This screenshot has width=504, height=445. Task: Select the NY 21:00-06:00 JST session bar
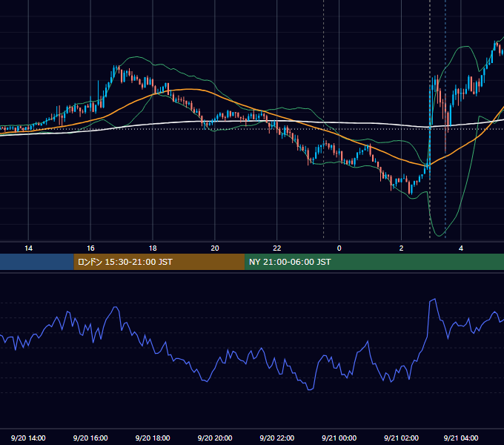[374, 262]
